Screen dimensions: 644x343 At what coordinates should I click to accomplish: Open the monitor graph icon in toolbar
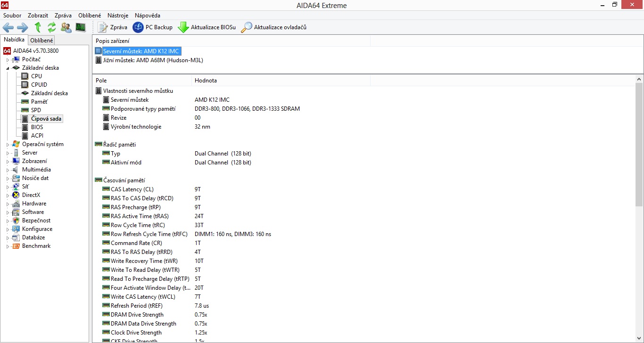81,27
